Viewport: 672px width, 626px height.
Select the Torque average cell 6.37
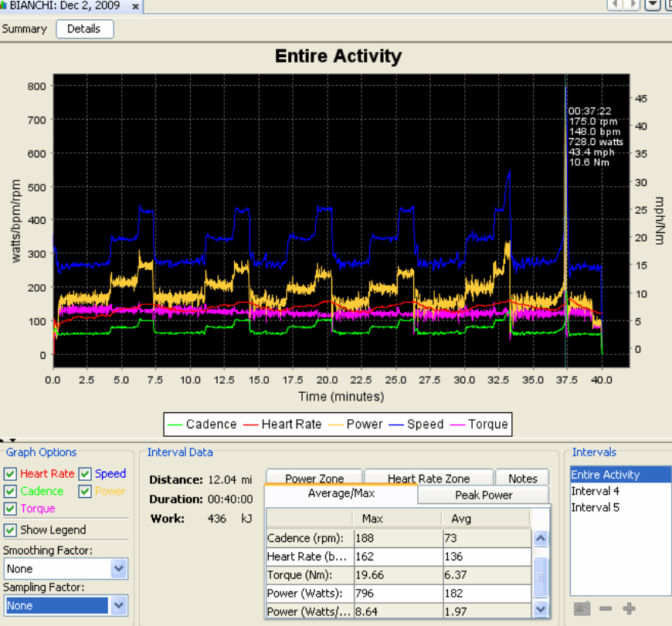point(487,575)
